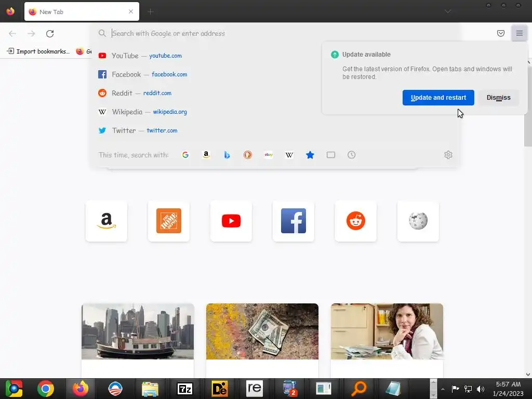The height and width of the screenshot is (399, 532).
Task: Choose YouTube suggestion youtube.com
Action: tap(275, 56)
